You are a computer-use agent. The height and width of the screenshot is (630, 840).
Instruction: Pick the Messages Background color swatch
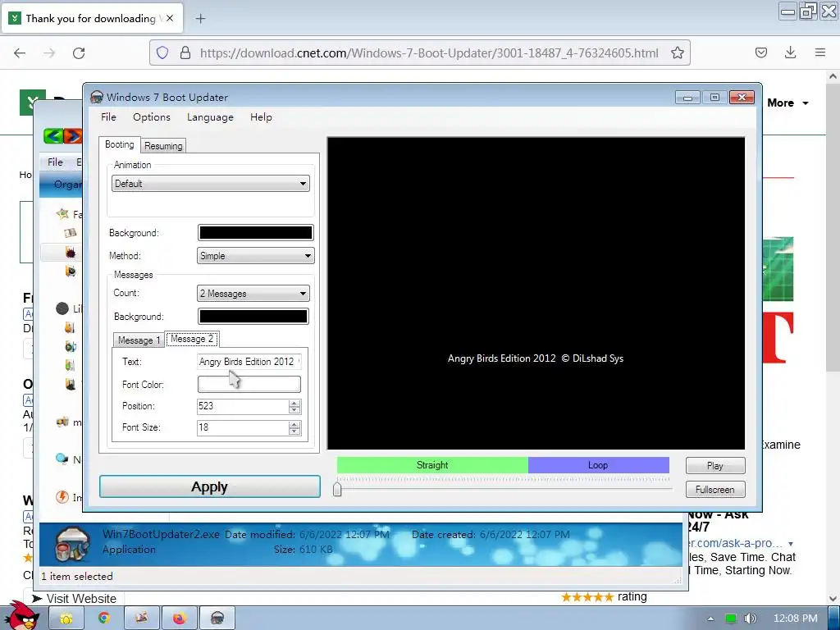[x=253, y=316]
